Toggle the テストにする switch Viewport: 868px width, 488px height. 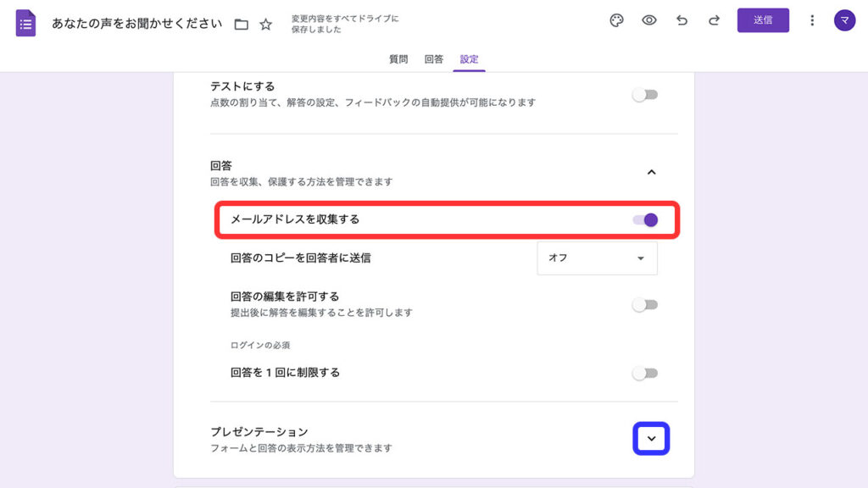(645, 95)
